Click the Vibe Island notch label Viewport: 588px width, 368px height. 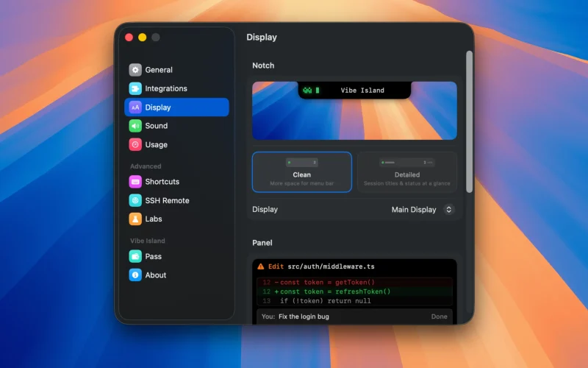click(x=362, y=91)
